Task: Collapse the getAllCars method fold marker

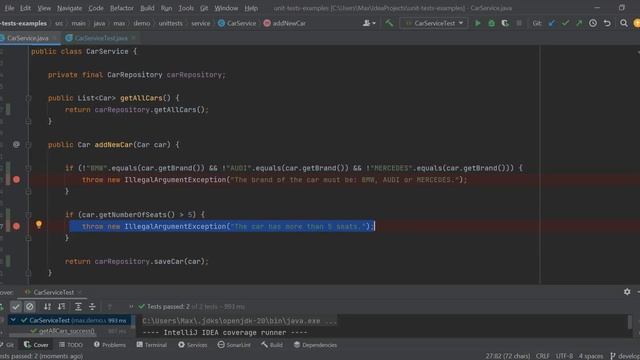Action: (28, 98)
